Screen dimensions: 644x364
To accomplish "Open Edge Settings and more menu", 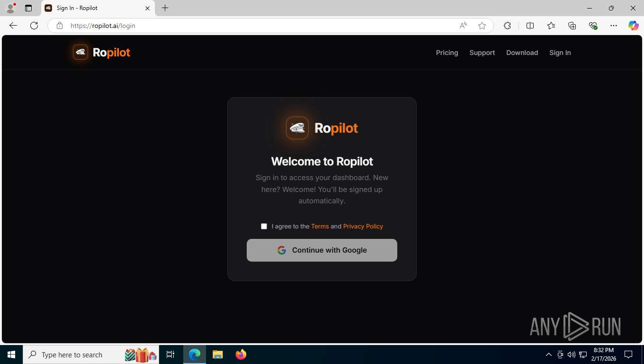I will coord(614,26).
